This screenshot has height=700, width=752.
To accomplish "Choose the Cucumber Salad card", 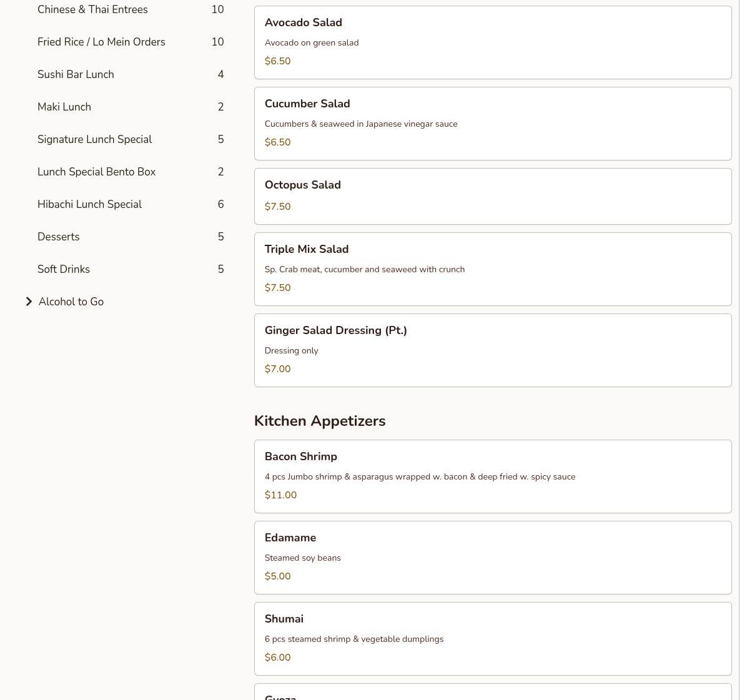I will pos(493,124).
